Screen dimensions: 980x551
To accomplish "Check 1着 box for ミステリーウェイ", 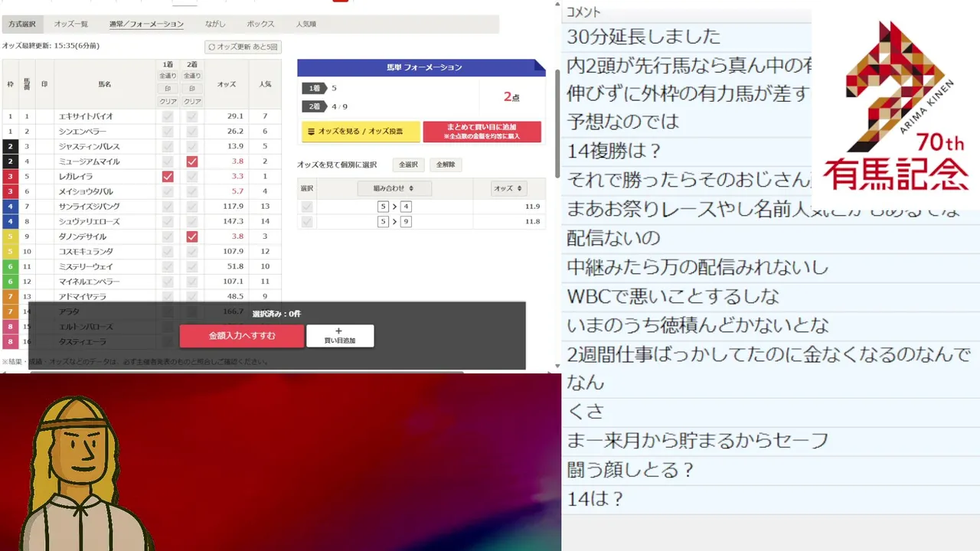I will tap(168, 266).
